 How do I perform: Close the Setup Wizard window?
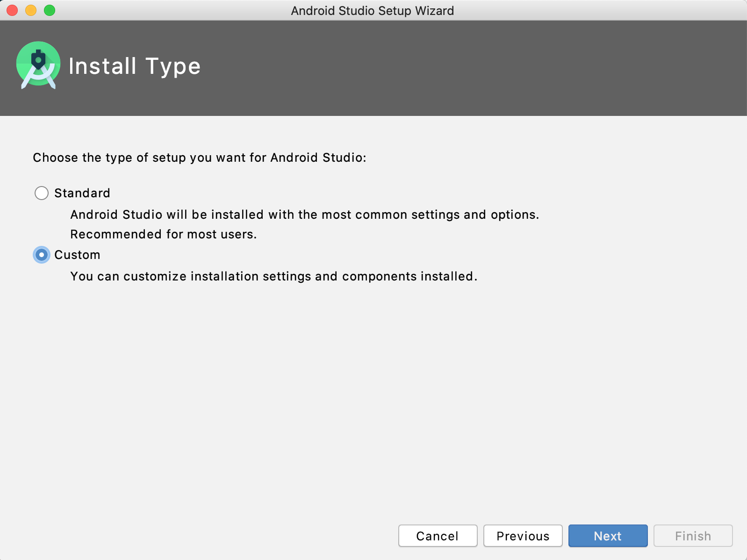click(12, 10)
